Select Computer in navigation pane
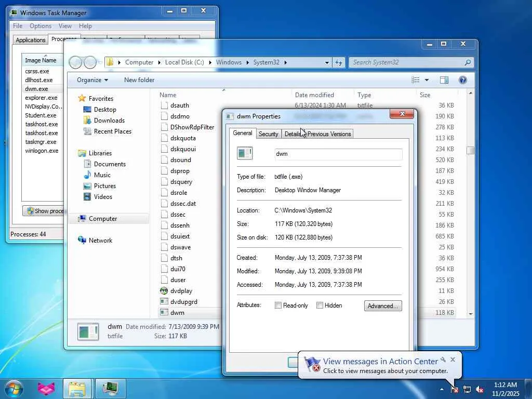Screen dimensions: 532x399 point(103,219)
